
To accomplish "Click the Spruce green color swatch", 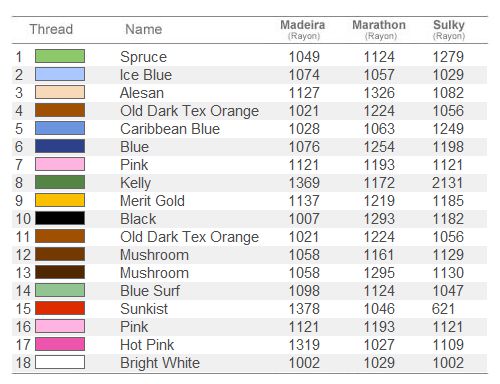I will [x=60, y=56].
